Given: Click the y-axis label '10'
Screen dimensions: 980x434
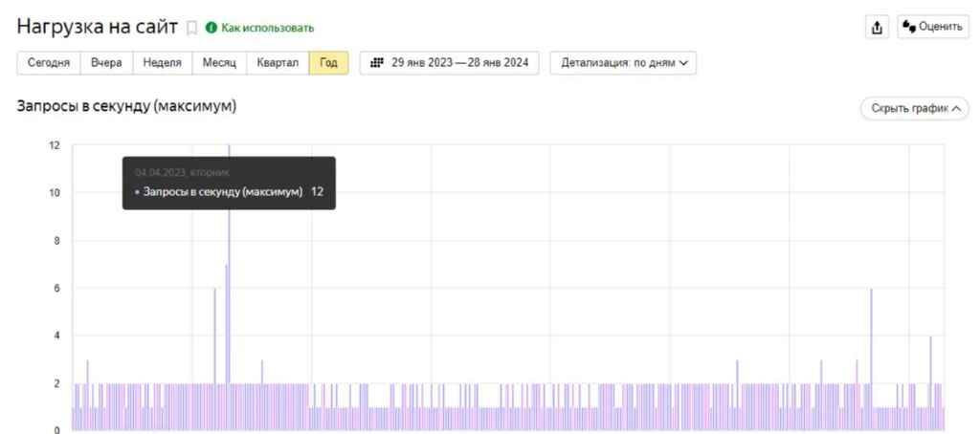Looking at the screenshot, I should coord(55,193).
